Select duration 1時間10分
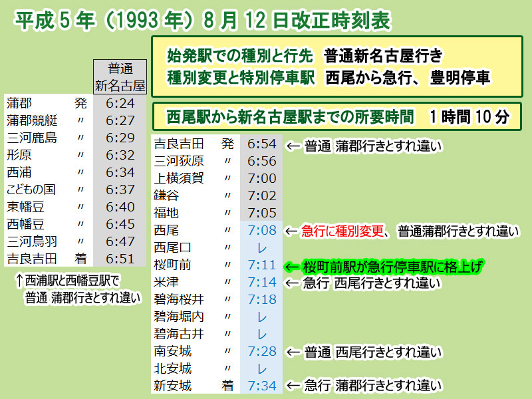This screenshot has width=532, height=399. (469, 117)
